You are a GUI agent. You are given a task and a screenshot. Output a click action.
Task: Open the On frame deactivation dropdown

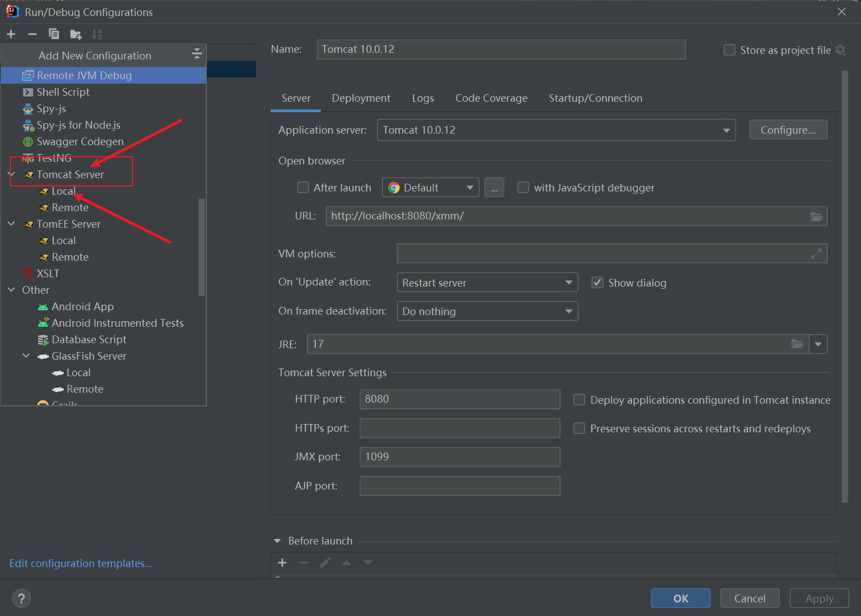487,311
